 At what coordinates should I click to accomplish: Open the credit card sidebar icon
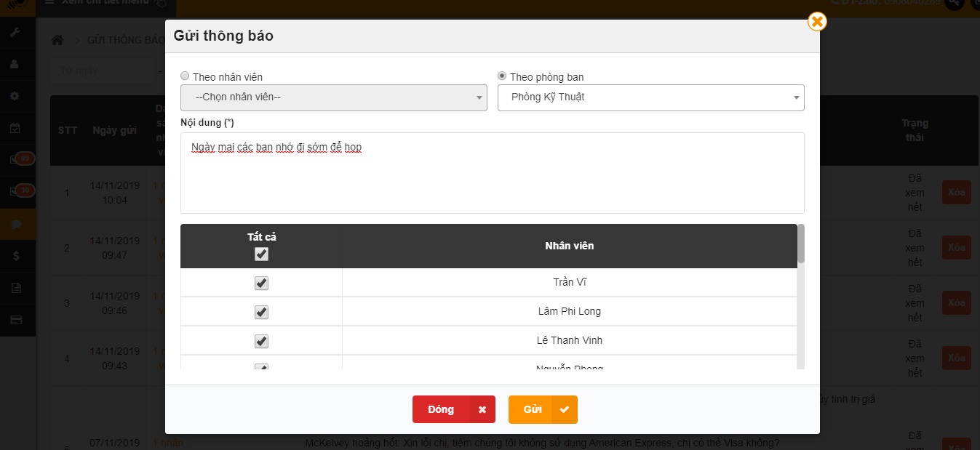15,320
